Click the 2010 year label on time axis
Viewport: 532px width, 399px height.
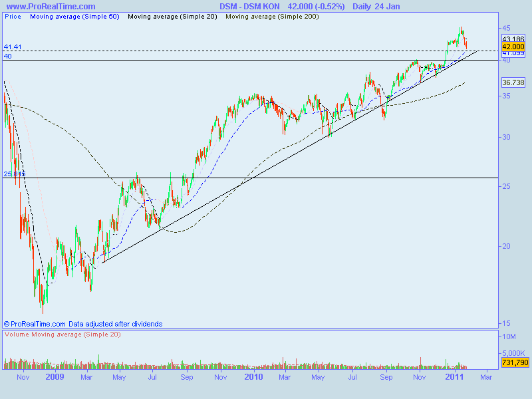(253, 377)
